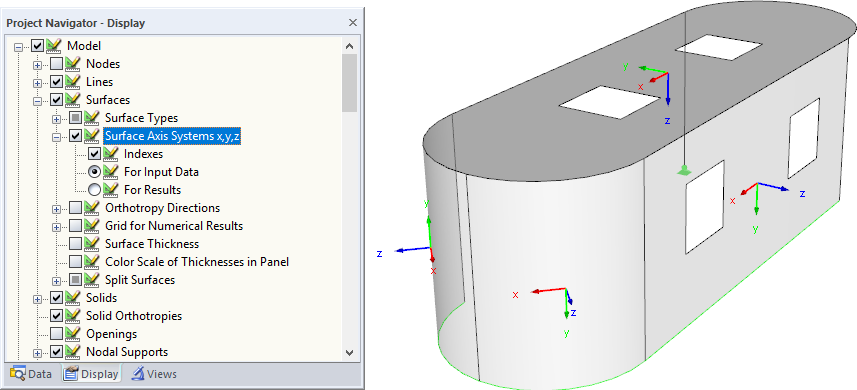Click the Grid for Numerical Results icon

tap(92, 226)
